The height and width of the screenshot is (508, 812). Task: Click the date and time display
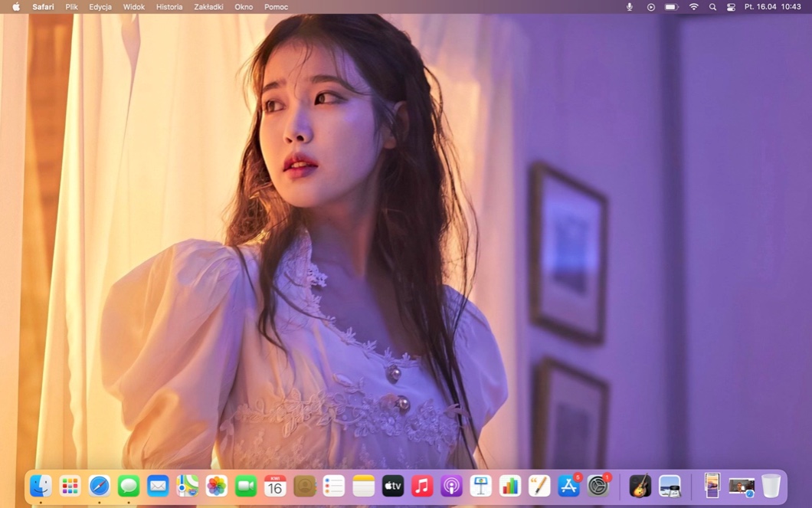(772, 7)
